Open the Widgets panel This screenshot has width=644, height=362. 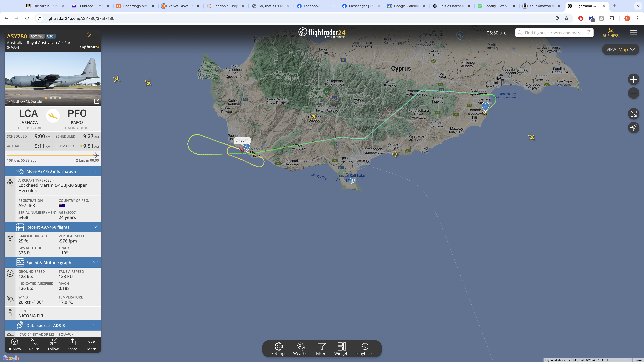[342, 349]
